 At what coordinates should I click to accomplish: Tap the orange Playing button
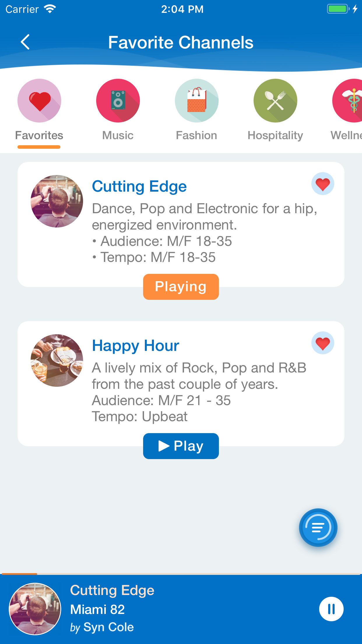181,287
